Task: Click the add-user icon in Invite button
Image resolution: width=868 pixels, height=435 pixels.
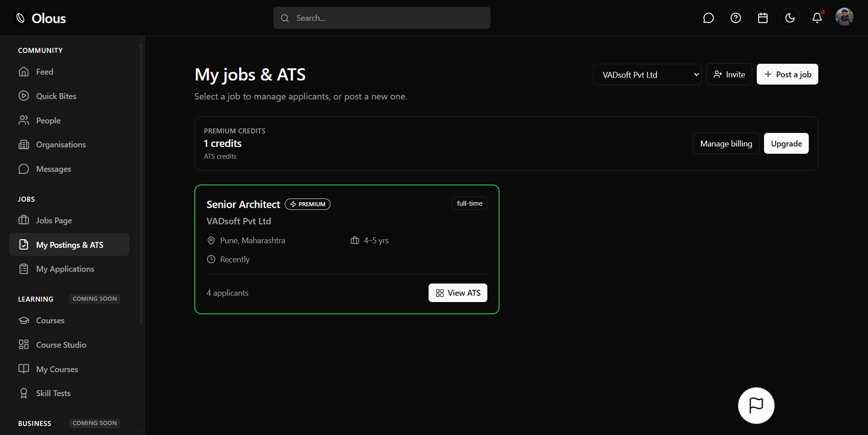Action: (x=717, y=74)
